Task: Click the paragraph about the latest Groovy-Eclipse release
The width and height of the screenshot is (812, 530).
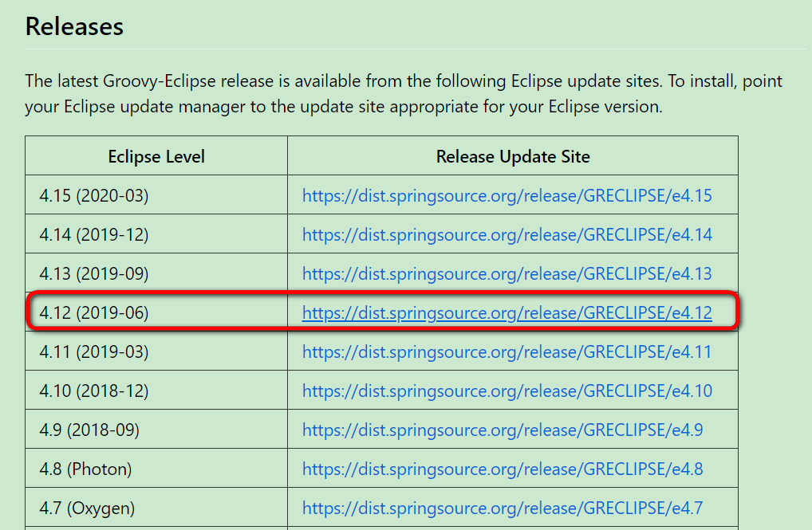Action: click(404, 94)
